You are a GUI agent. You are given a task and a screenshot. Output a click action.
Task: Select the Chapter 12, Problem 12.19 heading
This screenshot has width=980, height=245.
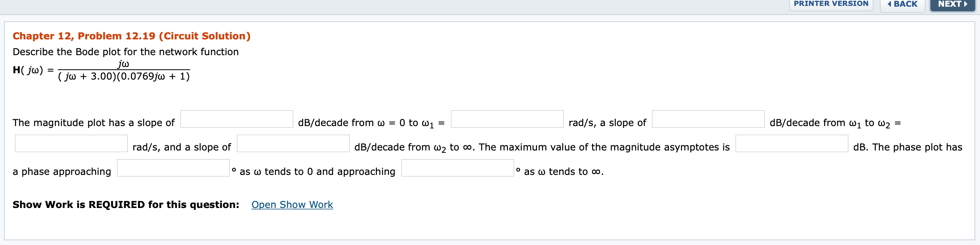click(x=131, y=36)
